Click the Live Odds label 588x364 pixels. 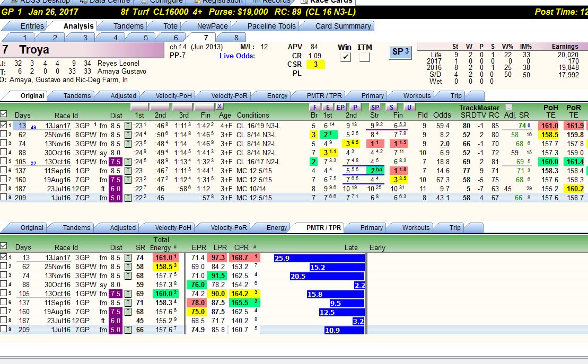[237, 56]
